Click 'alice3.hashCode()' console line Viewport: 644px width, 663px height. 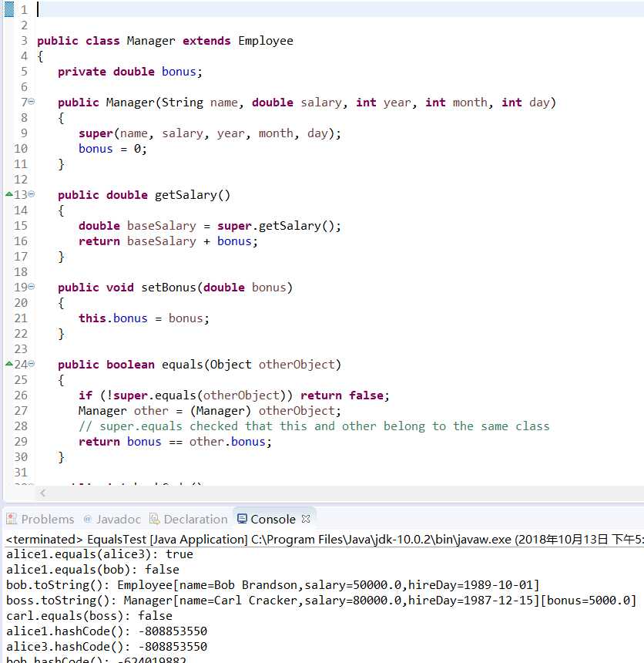tap(106, 647)
